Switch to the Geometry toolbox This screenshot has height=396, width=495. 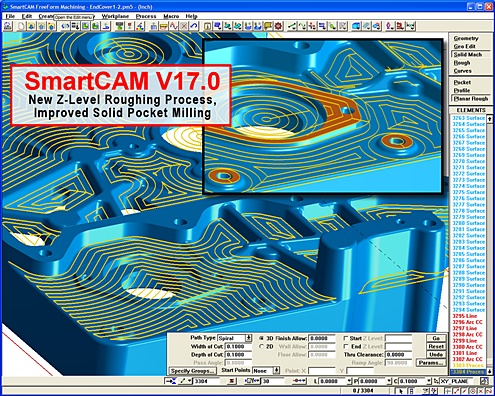coord(466,38)
